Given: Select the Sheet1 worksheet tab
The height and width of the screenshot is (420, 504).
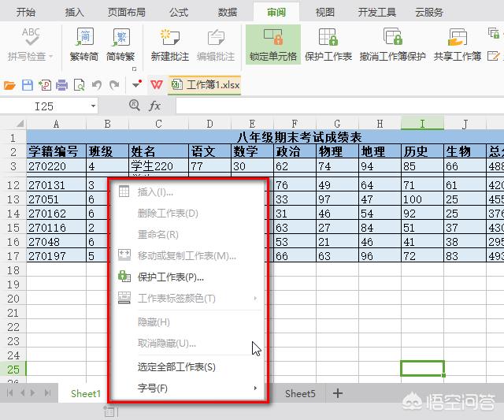Looking at the screenshot, I should pyautogui.click(x=83, y=393).
